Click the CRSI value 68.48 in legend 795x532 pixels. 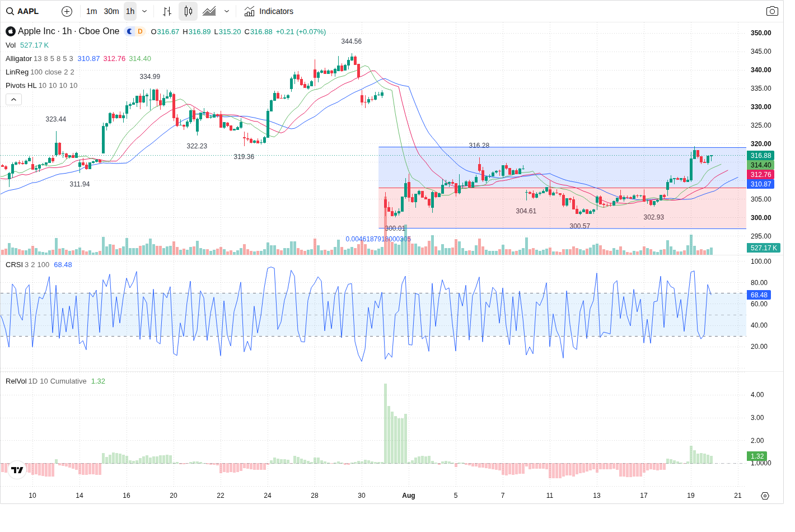tap(63, 265)
